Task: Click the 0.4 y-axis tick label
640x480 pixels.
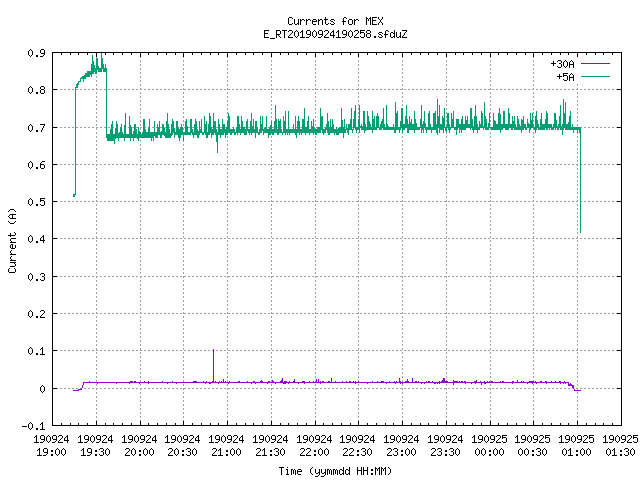Action: 36,239
